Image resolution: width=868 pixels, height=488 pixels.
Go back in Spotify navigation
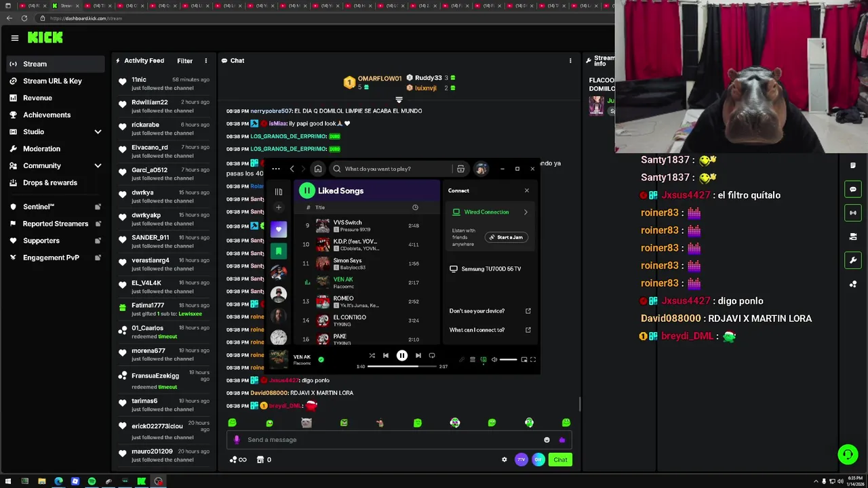[292, 169]
